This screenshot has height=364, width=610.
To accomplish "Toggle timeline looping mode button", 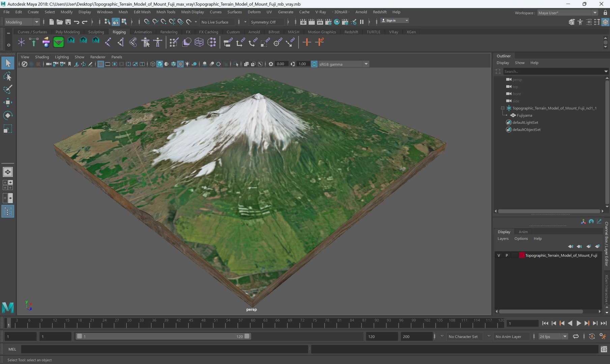I will pyautogui.click(x=576, y=336).
